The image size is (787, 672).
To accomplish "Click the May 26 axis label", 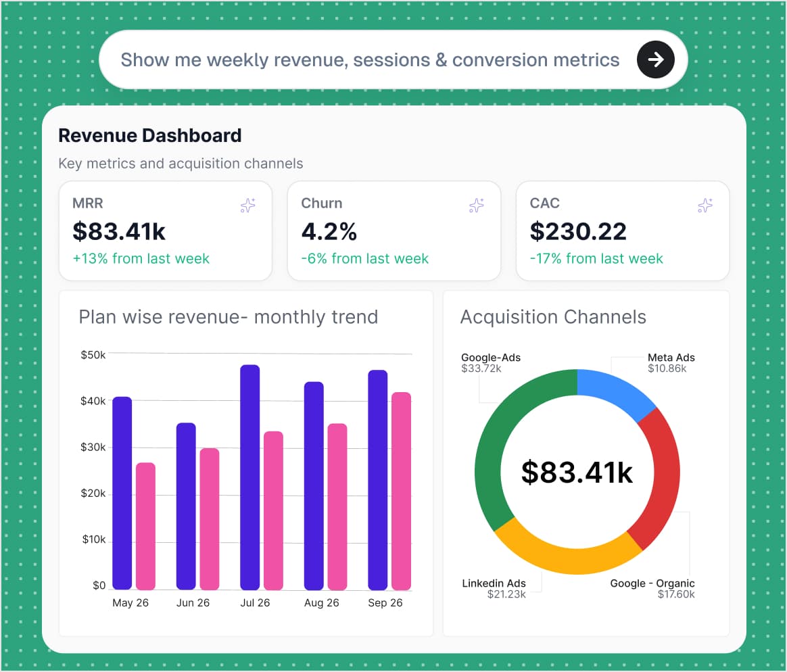I will (130, 603).
